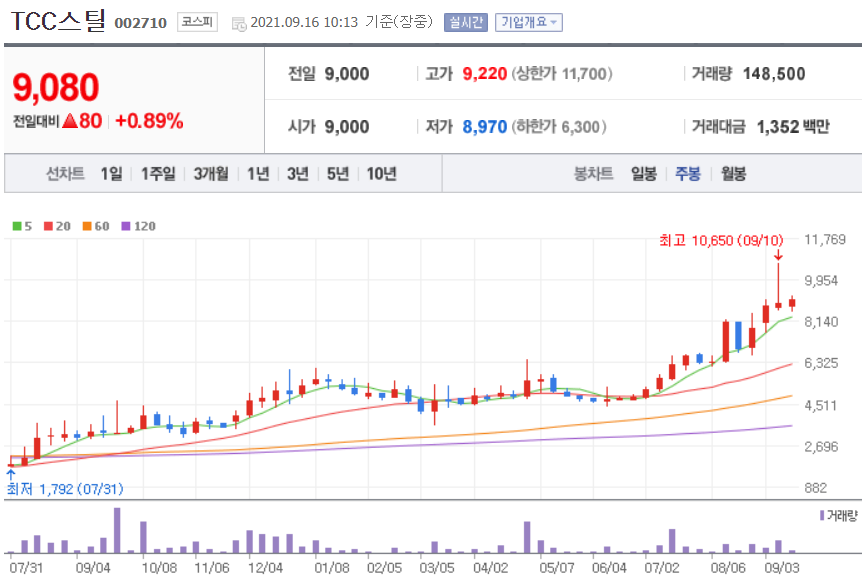Switch to the 일봉 daily candle chart
Viewport: 862px width, 587px height.
(642, 172)
